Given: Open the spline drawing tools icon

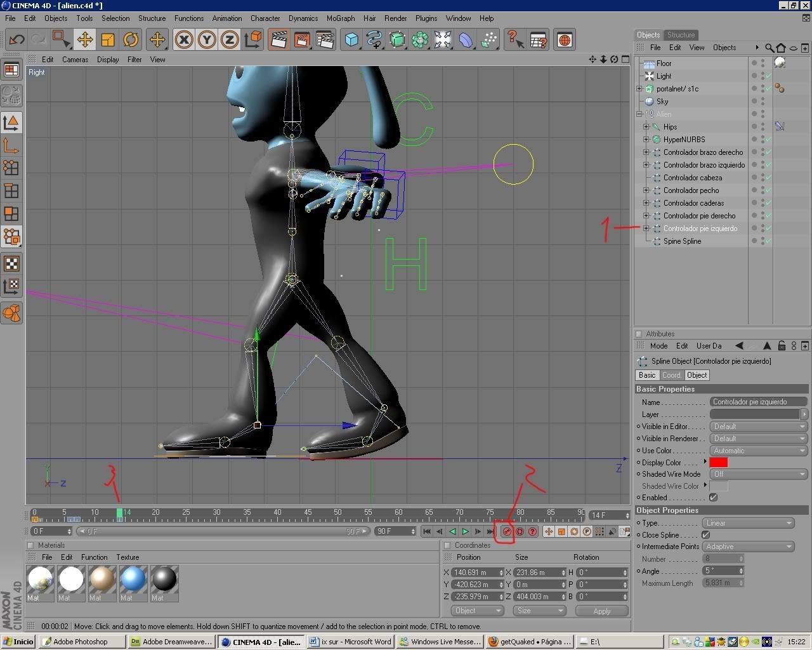Looking at the screenshot, I should tap(374, 40).
